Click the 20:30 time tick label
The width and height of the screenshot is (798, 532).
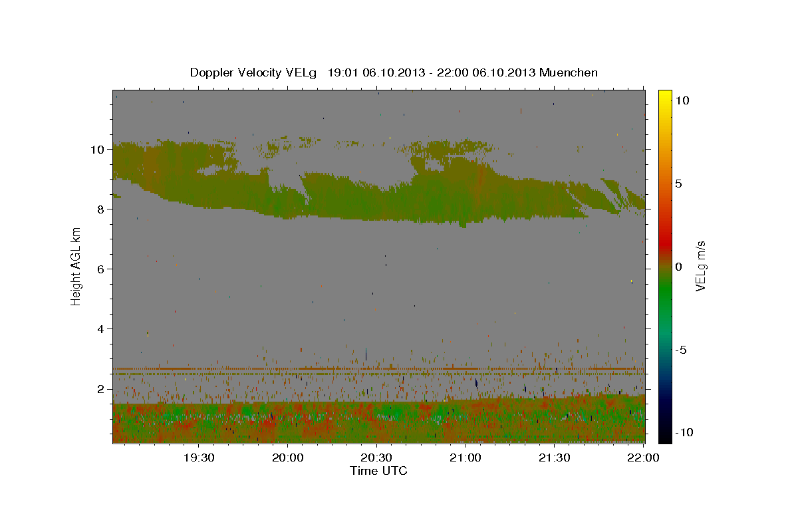(x=376, y=458)
